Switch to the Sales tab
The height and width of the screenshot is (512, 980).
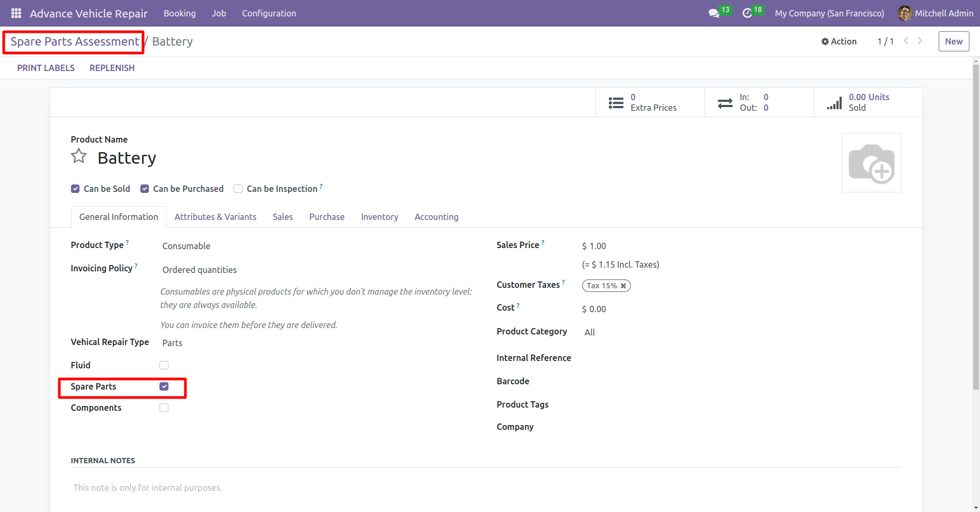coord(283,217)
